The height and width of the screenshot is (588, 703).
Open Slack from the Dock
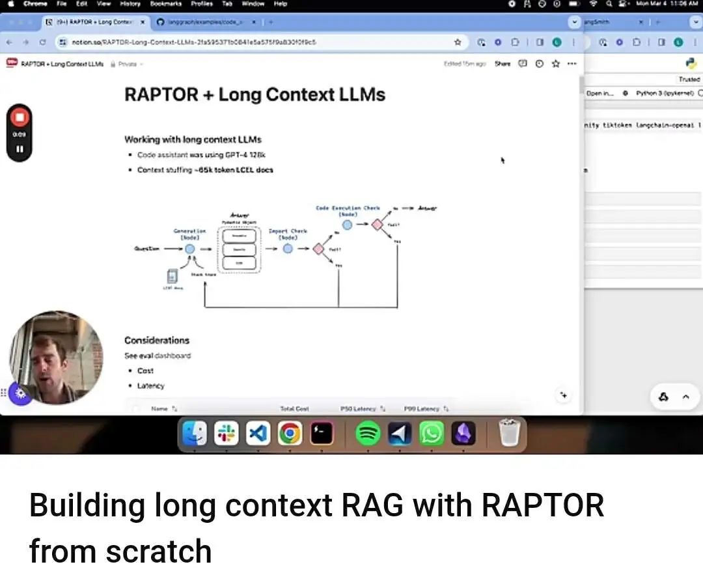click(227, 433)
